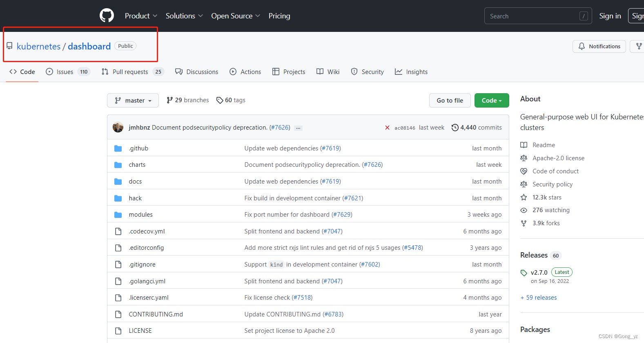Switch to the Projects tab
Image resolution: width=644 pixels, height=343 pixels.
click(289, 72)
